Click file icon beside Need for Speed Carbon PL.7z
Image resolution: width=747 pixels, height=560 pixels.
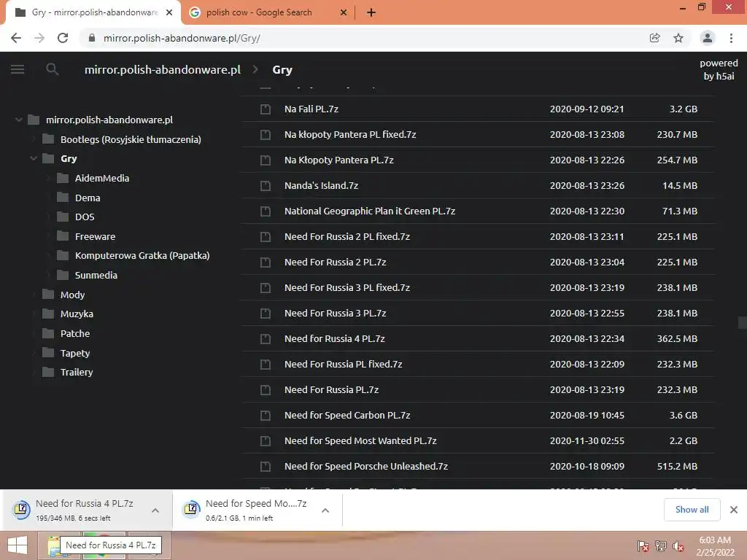point(266,415)
